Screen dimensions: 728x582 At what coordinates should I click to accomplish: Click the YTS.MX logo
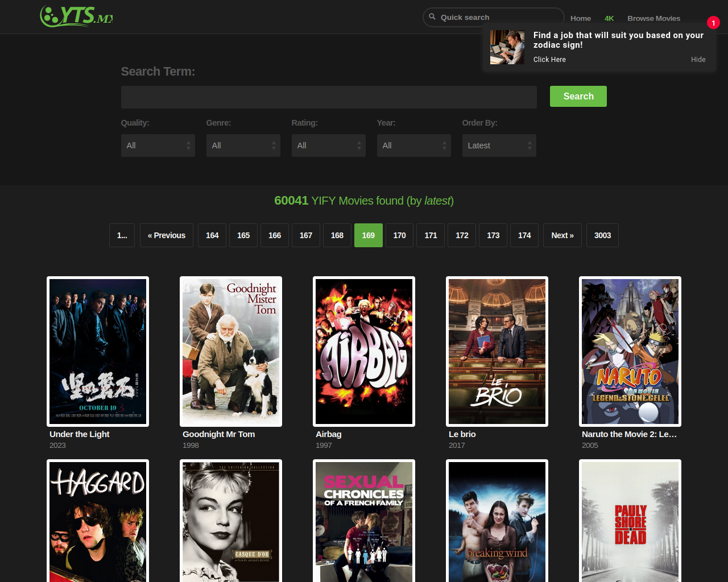pyautogui.click(x=76, y=16)
